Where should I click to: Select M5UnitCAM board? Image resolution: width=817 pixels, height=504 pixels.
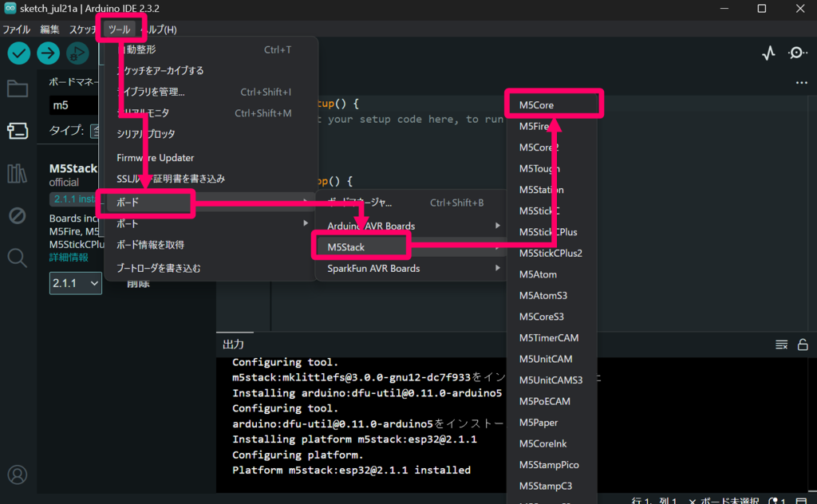pyautogui.click(x=552, y=359)
